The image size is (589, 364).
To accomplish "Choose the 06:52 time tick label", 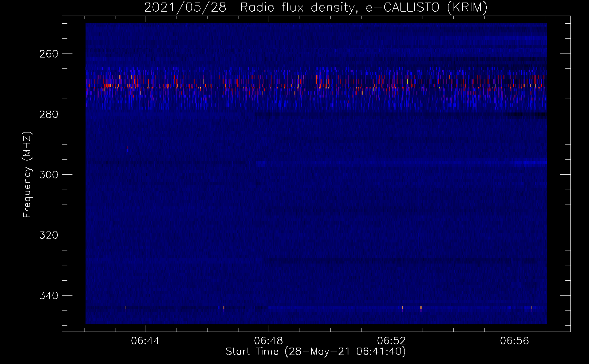I will point(392,341).
